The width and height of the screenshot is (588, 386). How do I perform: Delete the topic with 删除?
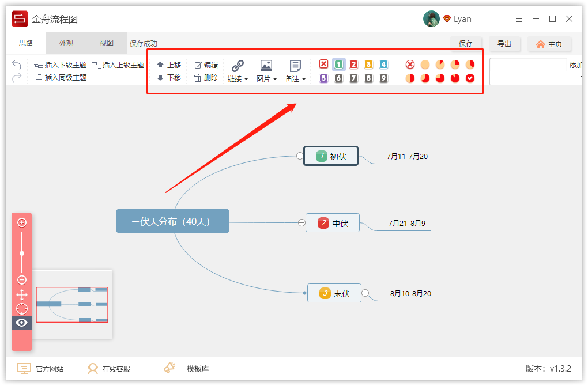(x=206, y=78)
